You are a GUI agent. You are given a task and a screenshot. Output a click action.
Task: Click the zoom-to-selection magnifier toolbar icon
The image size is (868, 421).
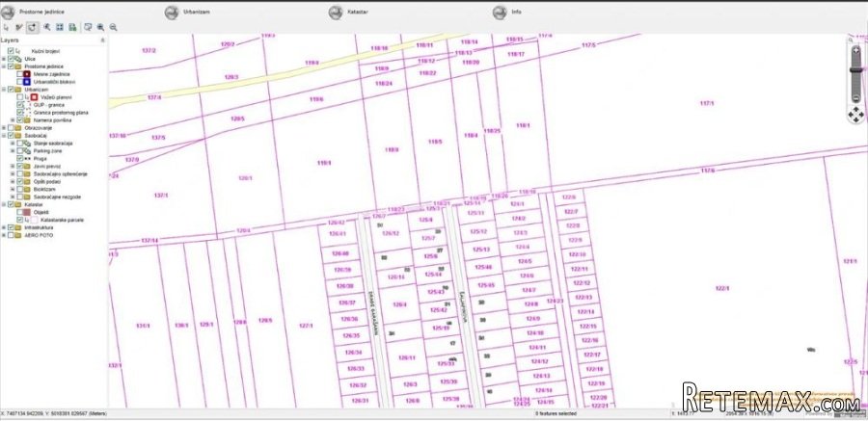(x=47, y=27)
